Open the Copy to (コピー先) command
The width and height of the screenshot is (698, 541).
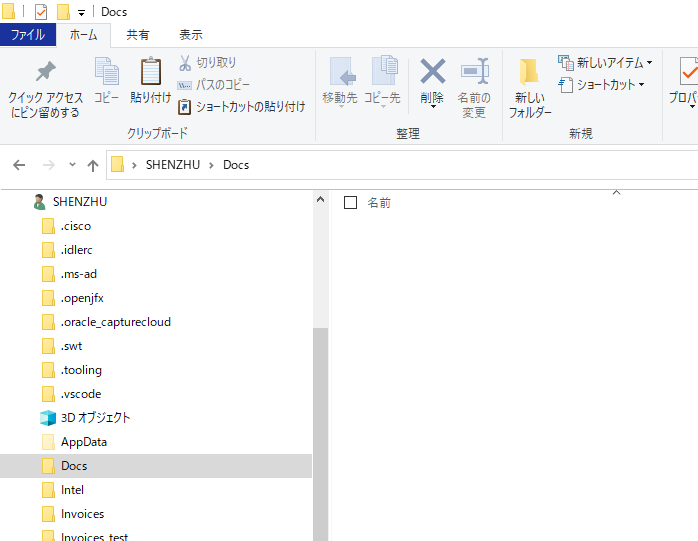(383, 82)
